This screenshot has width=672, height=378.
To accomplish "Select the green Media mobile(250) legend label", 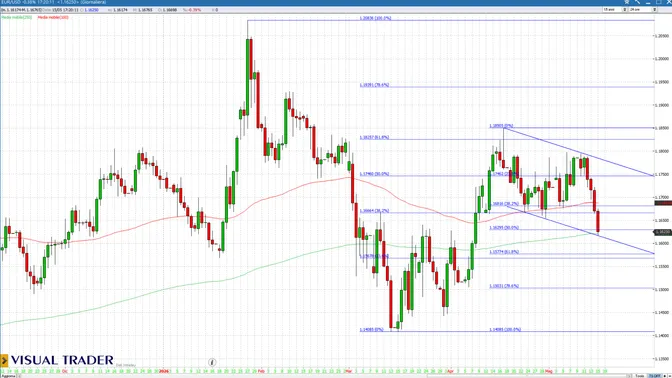I will click(x=17, y=18).
